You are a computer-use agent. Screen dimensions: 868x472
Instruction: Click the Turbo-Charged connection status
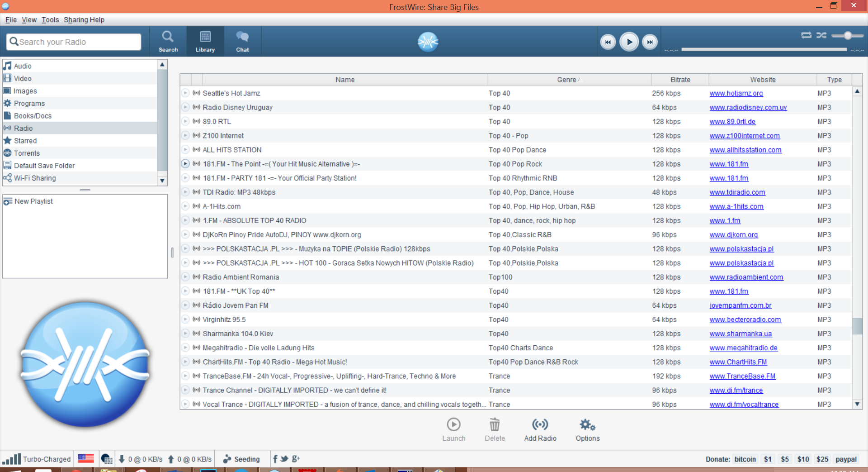click(36, 459)
